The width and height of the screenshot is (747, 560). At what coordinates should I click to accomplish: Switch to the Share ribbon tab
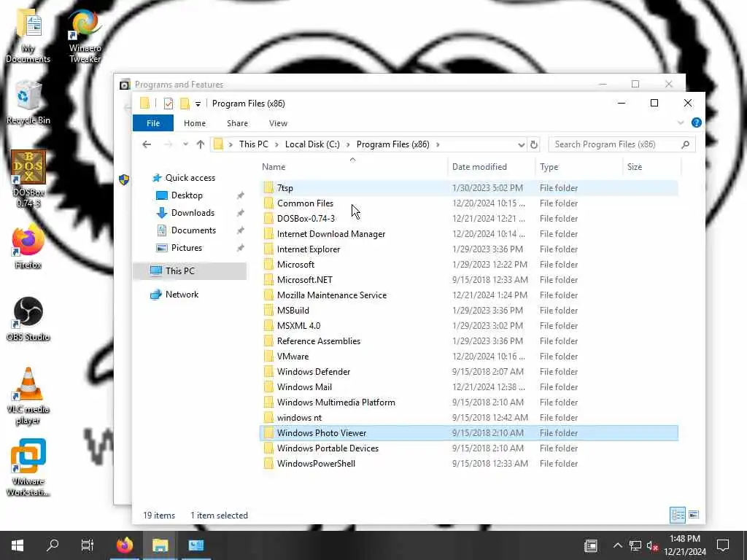click(x=237, y=122)
